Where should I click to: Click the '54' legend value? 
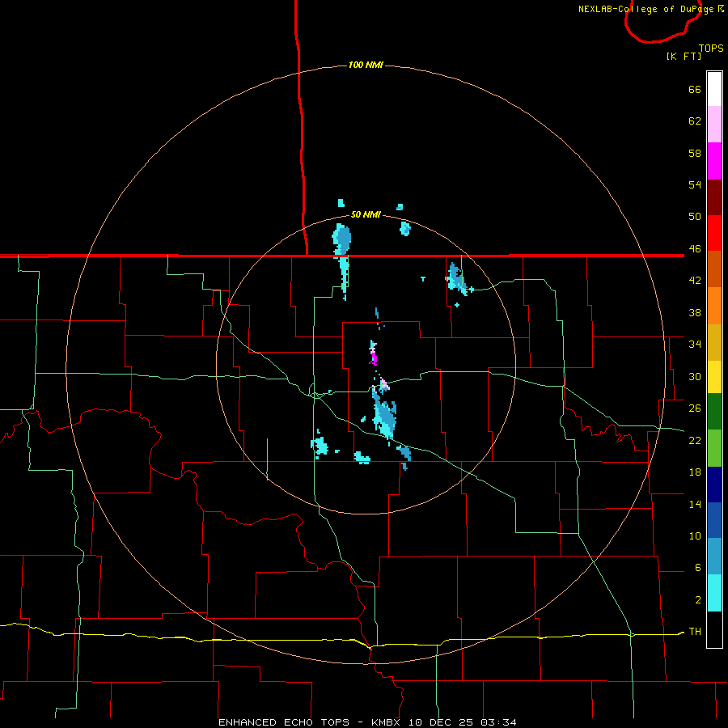coord(695,184)
